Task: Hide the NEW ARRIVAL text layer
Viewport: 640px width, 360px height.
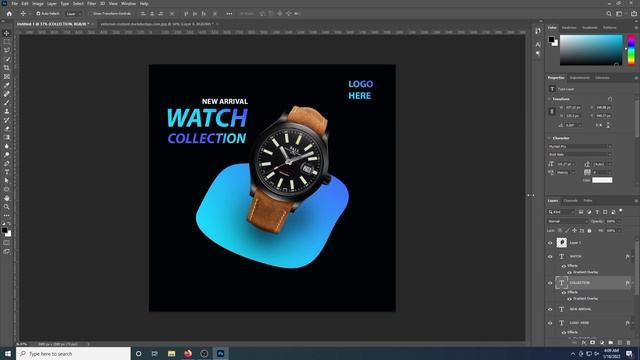Action: [550, 309]
